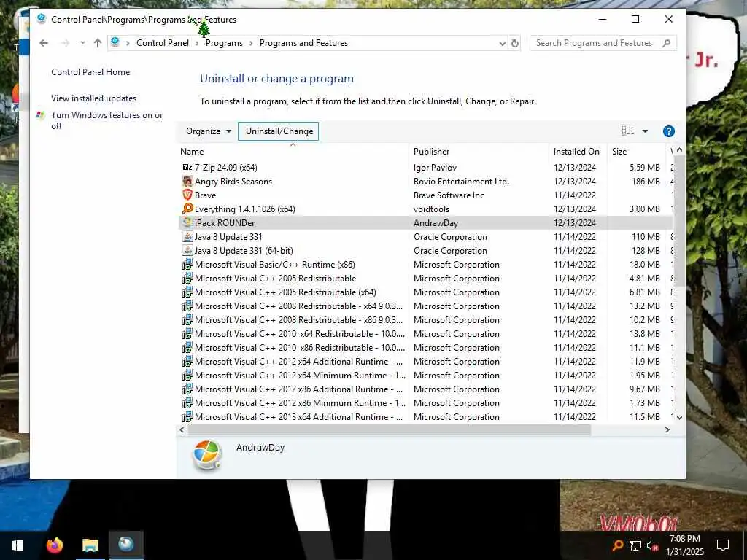Screen dimensions: 747x560
Task: Click the scroll right arrow of list
Action: coord(667,430)
